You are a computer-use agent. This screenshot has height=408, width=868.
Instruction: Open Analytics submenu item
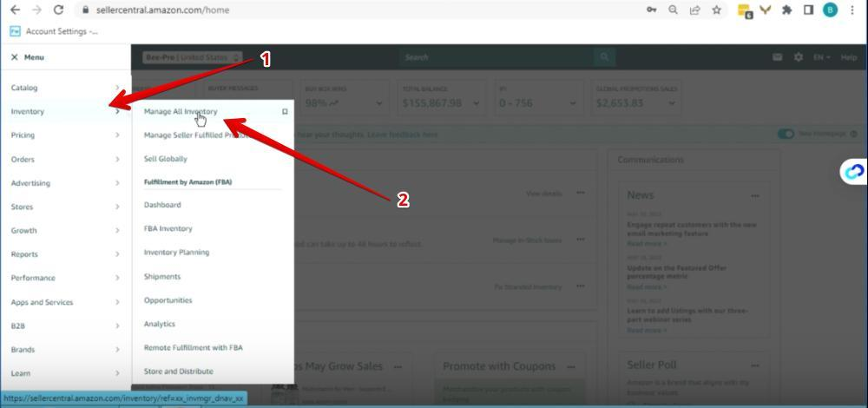pyautogui.click(x=160, y=324)
